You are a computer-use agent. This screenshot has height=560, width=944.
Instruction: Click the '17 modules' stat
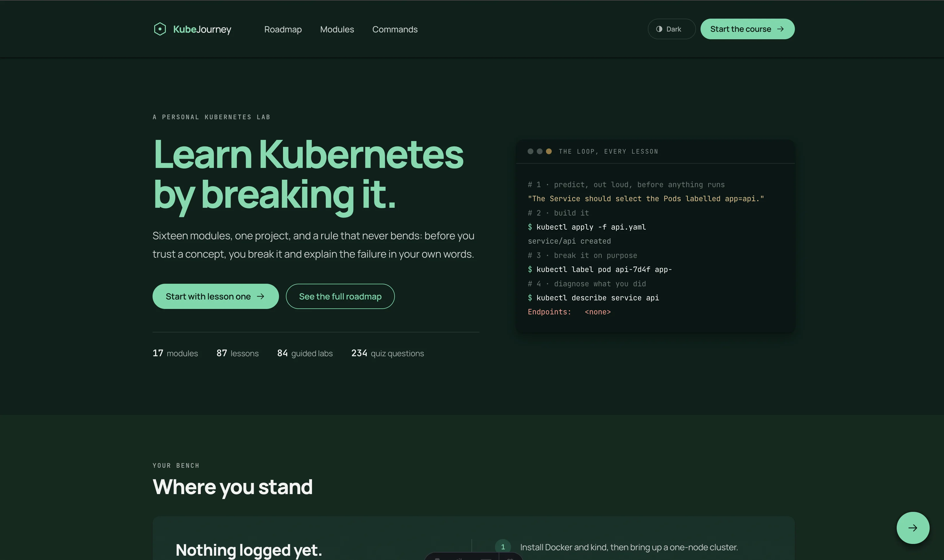coord(175,353)
